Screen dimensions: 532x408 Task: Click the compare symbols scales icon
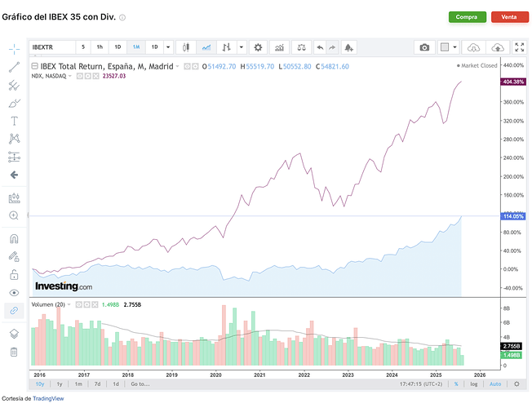[x=301, y=47]
